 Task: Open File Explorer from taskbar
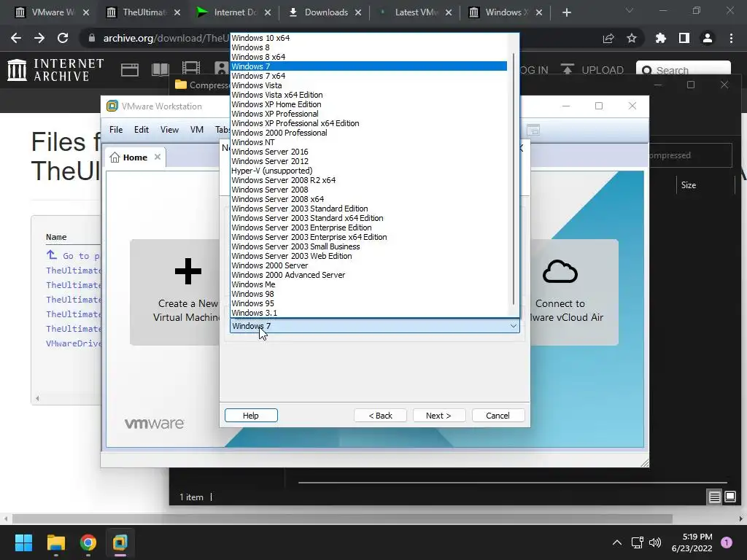click(x=55, y=542)
